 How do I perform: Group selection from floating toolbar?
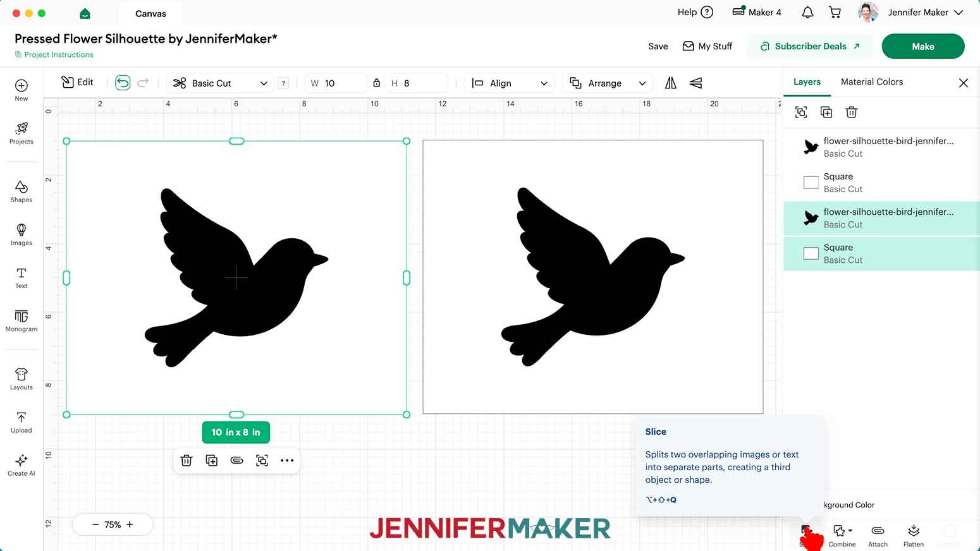point(262,461)
